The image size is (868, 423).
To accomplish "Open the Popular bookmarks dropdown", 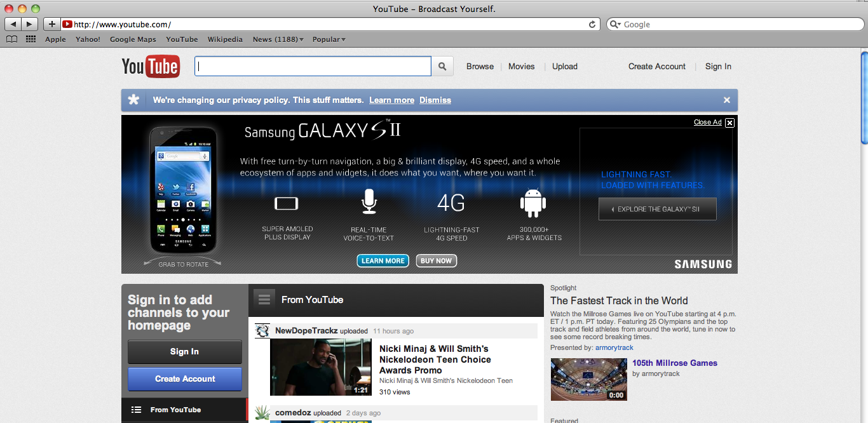I will coord(329,39).
